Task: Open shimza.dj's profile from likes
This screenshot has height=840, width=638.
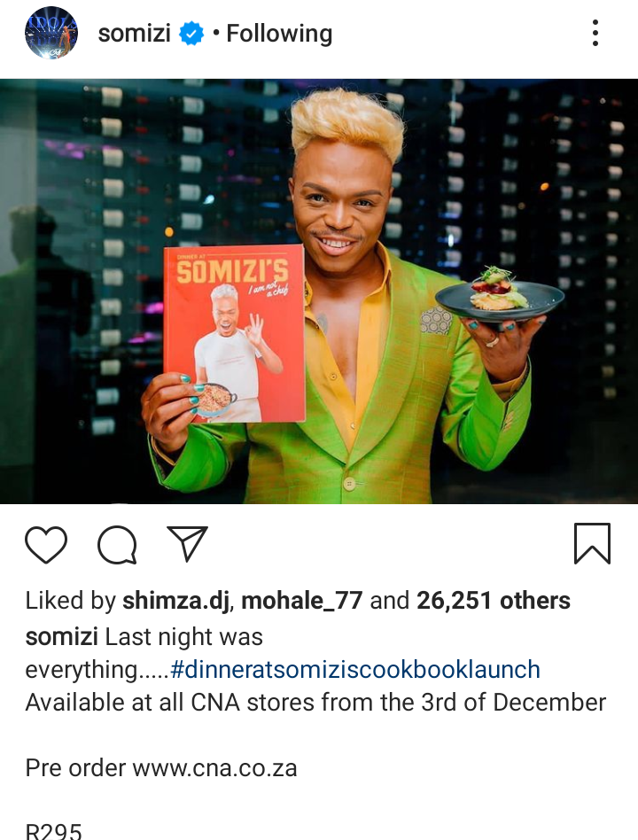Action: (176, 601)
